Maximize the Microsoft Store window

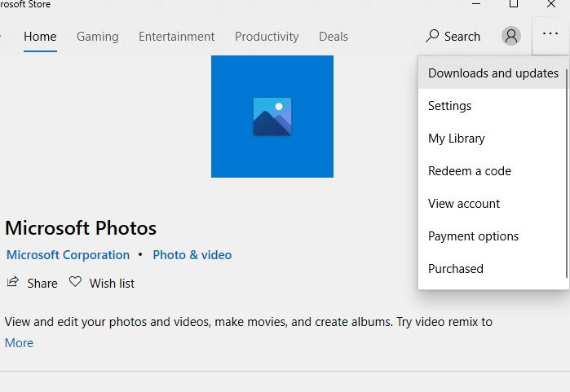[514, 3]
